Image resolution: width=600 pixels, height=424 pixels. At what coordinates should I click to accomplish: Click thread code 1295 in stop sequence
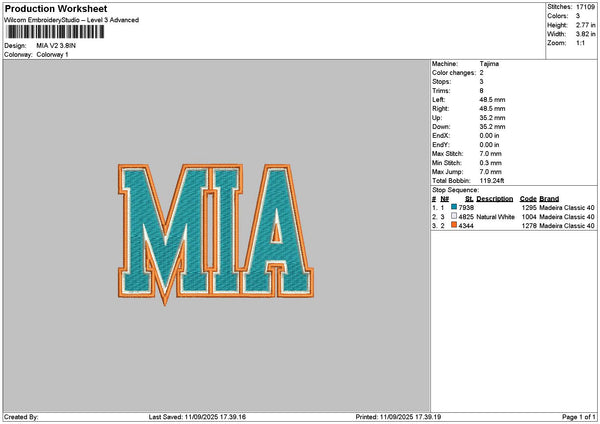529,208
